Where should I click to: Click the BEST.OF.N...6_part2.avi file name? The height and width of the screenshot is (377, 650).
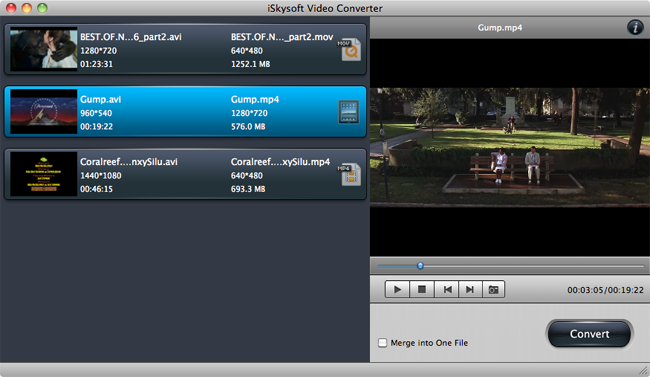pyautogui.click(x=131, y=37)
